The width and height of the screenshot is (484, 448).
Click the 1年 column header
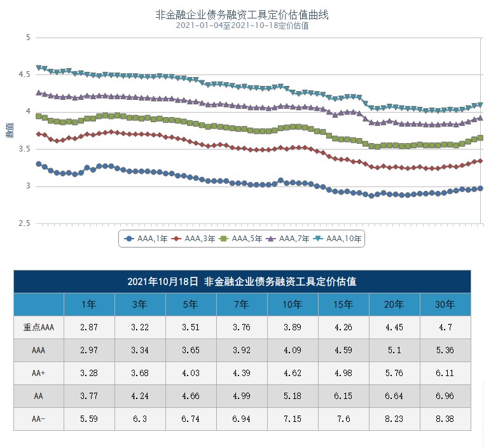[89, 304]
